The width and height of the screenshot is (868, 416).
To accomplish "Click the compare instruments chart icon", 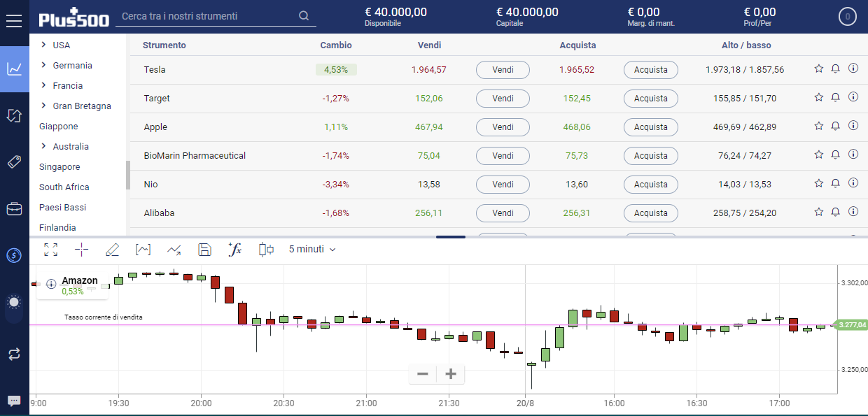I will [174, 250].
